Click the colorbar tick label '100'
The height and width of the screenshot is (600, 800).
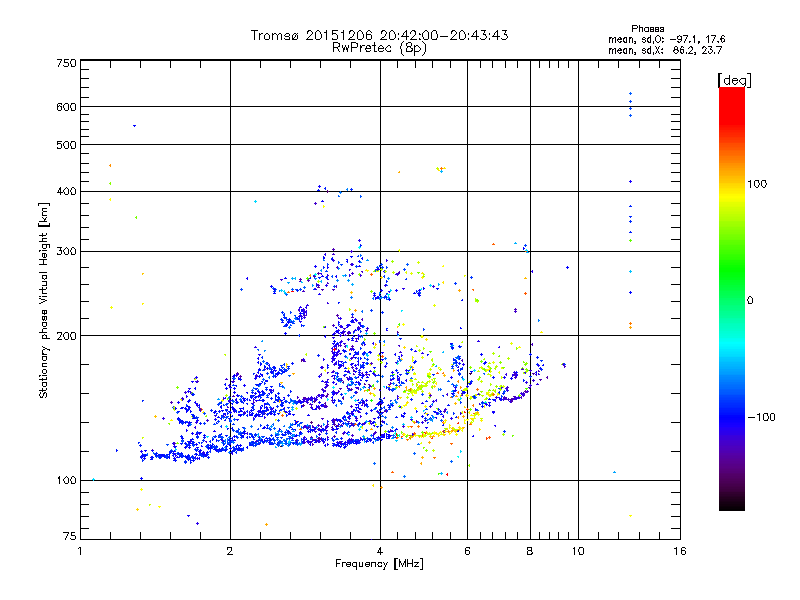click(x=757, y=184)
